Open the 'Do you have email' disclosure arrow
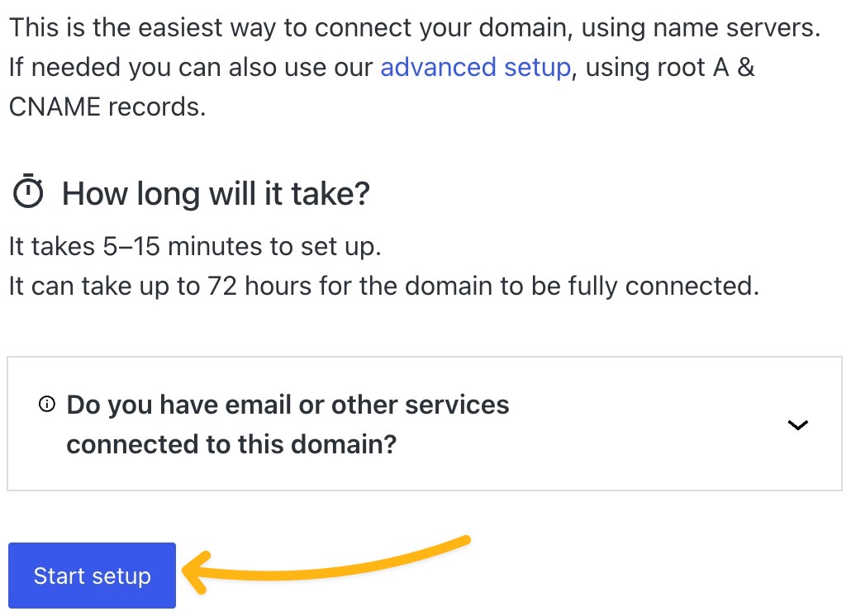851x616 pixels. click(x=798, y=424)
